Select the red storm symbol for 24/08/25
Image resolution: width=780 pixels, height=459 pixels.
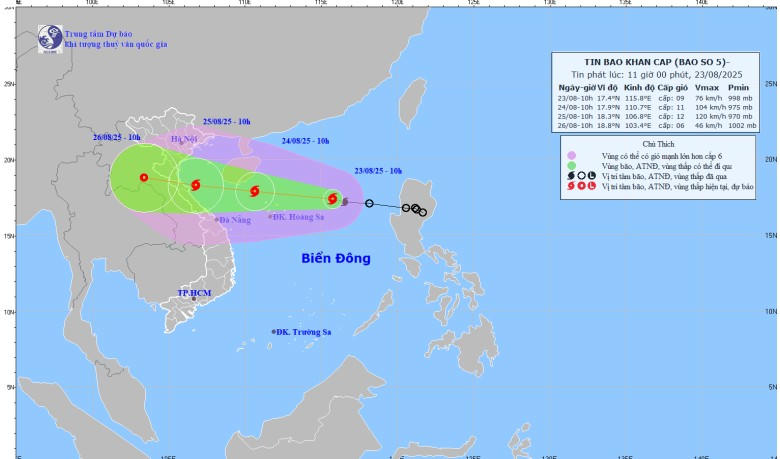click(x=255, y=191)
